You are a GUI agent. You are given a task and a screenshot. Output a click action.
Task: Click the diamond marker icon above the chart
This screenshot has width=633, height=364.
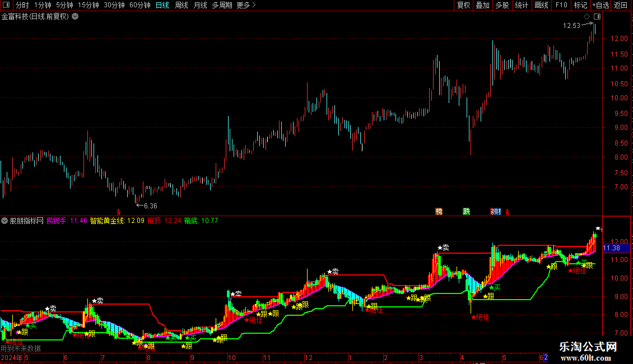[587, 17]
